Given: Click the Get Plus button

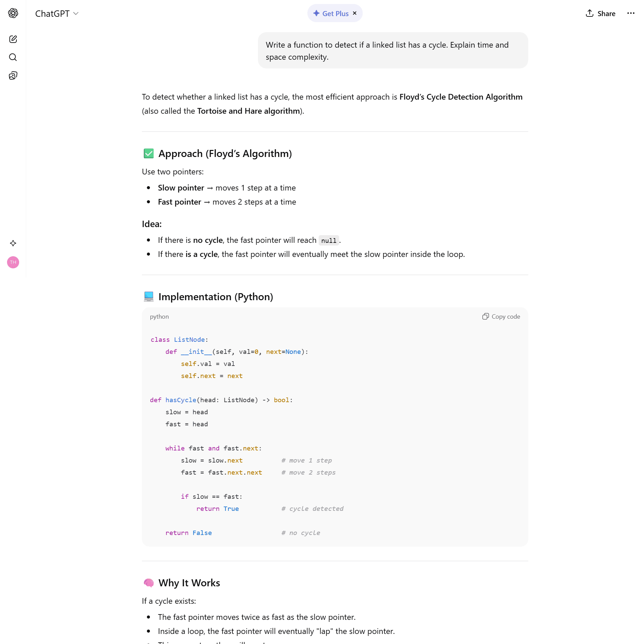Looking at the screenshot, I should [331, 13].
